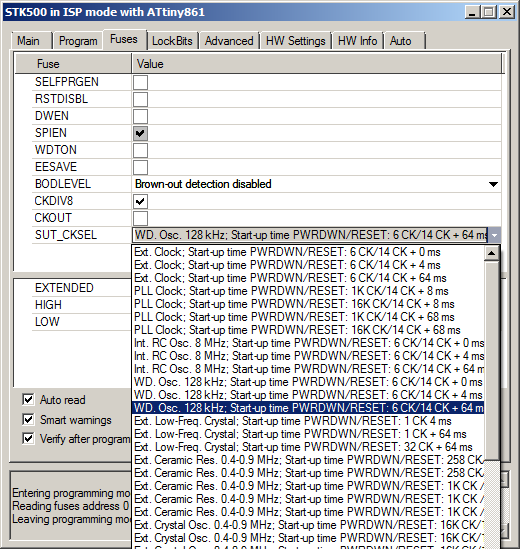Choose Ext. Low-Freq. Crystal 32 CK + 64 ms
This screenshot has width=520, height=549.
(x=308, y=447)
